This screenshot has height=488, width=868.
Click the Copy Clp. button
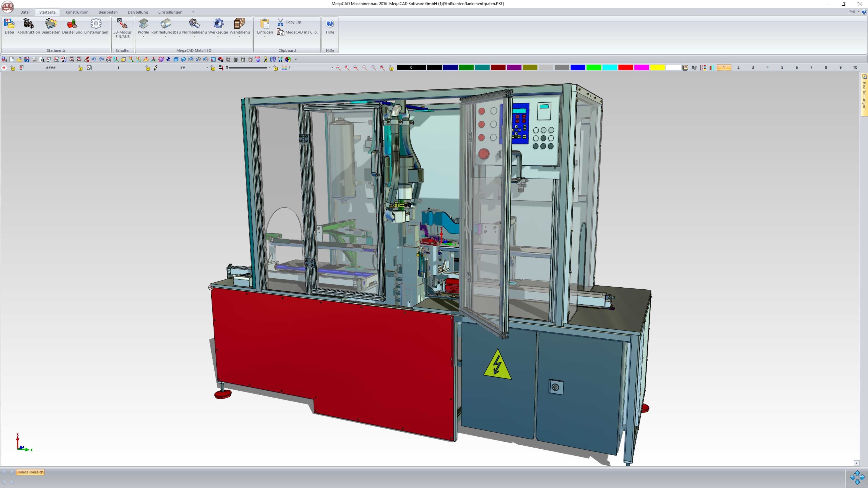click(290, 22)
